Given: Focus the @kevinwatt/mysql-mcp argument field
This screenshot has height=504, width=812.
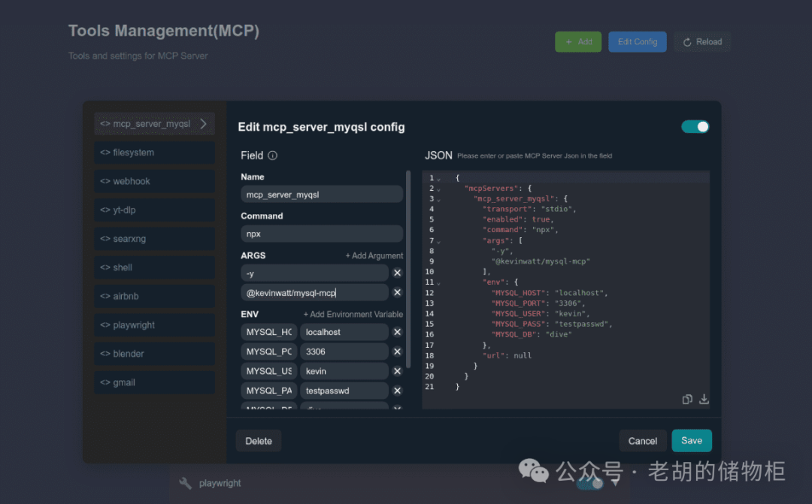Looking at the screenshot, I should tap(314, 293).
